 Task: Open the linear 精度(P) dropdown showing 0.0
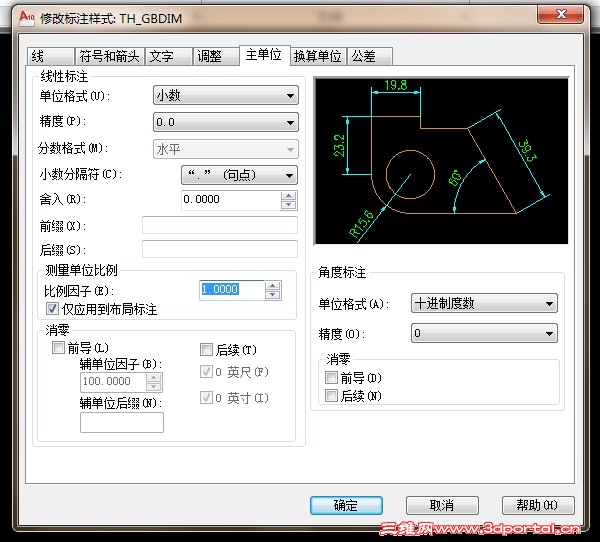(x=225, y=122)
